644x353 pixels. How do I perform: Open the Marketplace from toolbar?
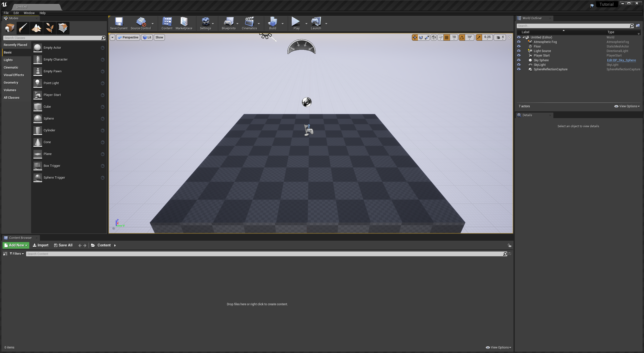[184, 22]
